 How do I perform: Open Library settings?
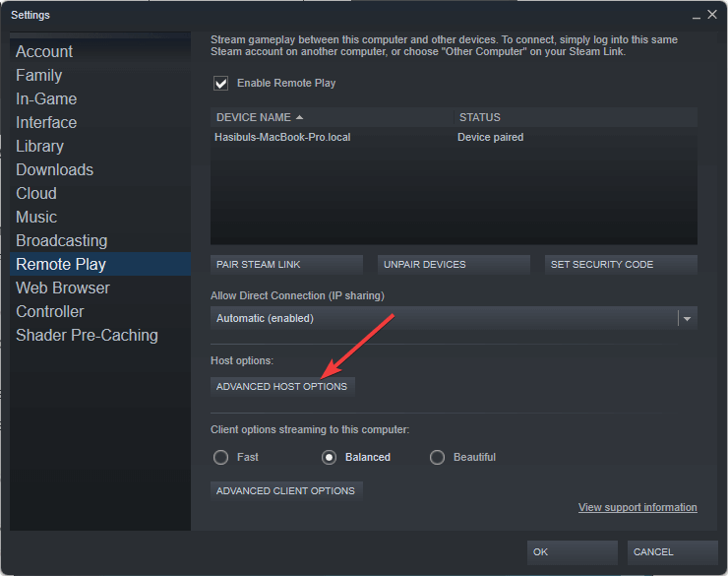tap(99, 147)
